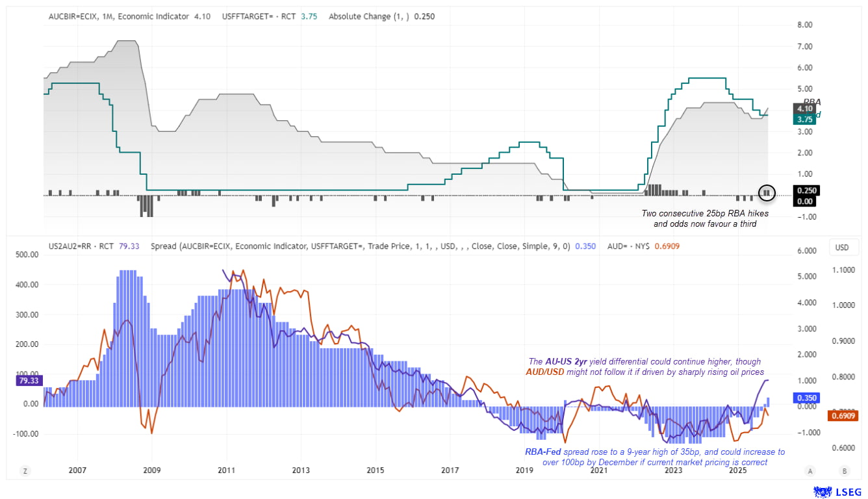Click the Absolute Change indicator legend

[x=370, y=16]
